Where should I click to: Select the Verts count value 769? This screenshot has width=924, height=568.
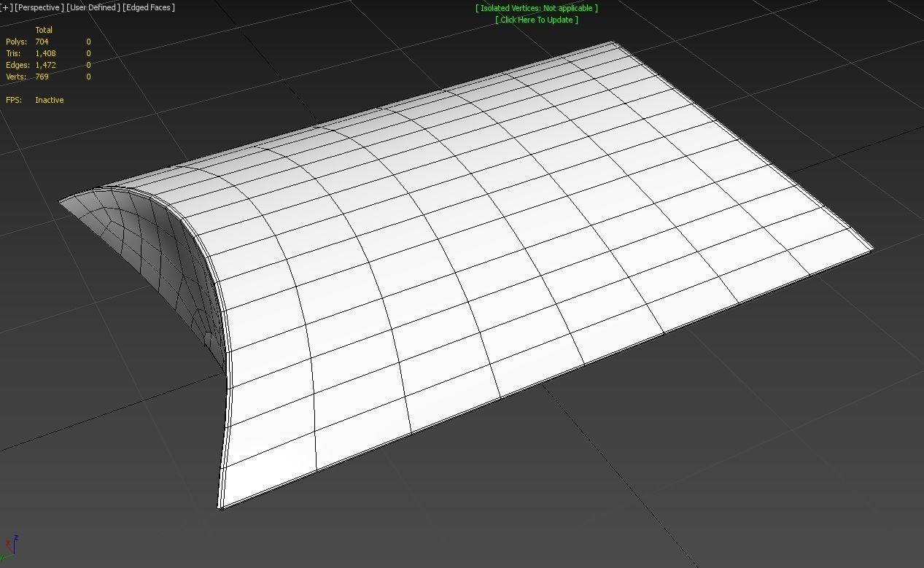(42, 77)
